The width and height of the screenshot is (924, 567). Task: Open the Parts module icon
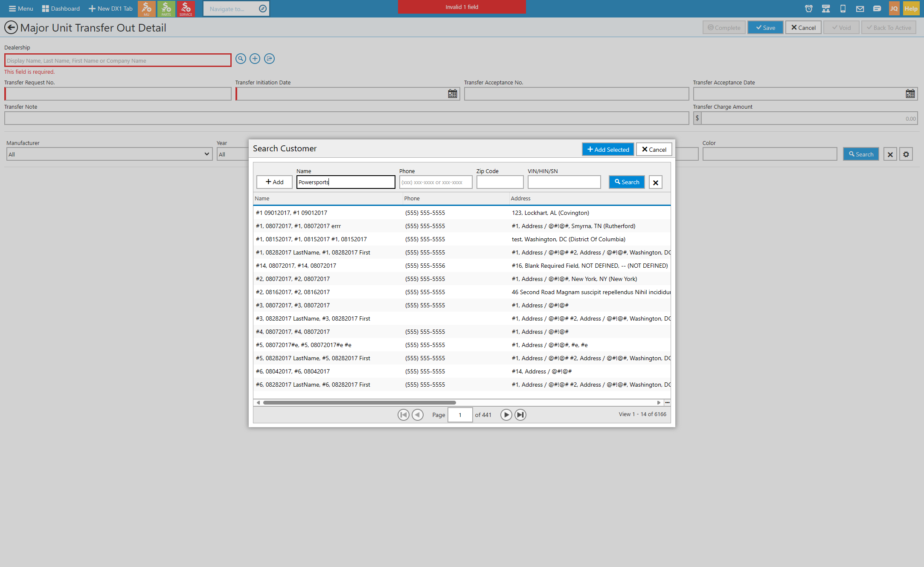pos(166,9)
